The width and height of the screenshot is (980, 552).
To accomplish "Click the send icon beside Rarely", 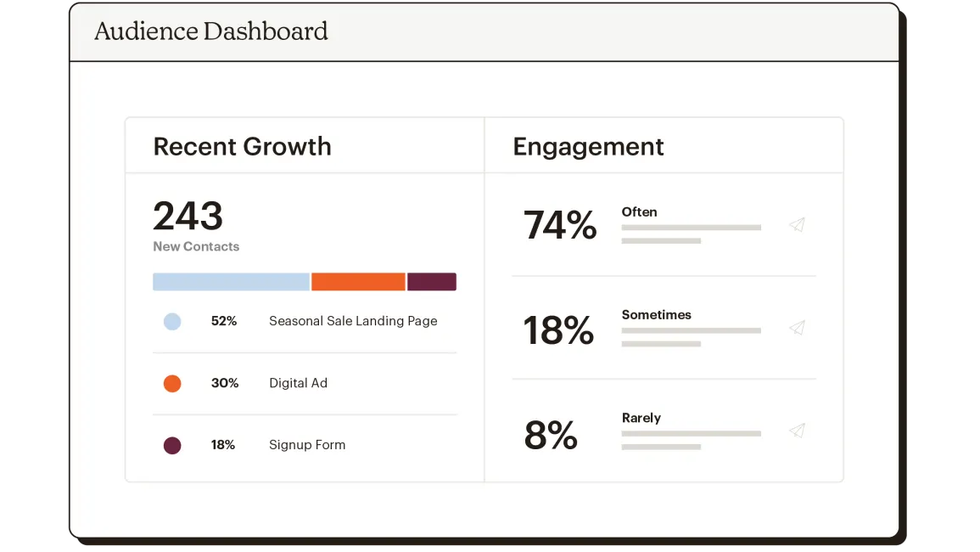I will pyautogui.click(x=797, y=431).
